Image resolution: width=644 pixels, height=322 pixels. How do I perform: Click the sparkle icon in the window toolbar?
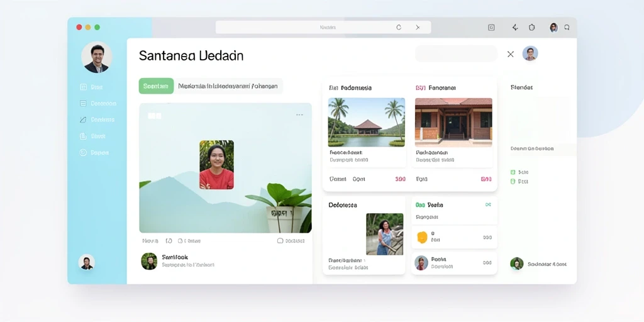pyautogui.click(x=515, y=28)
